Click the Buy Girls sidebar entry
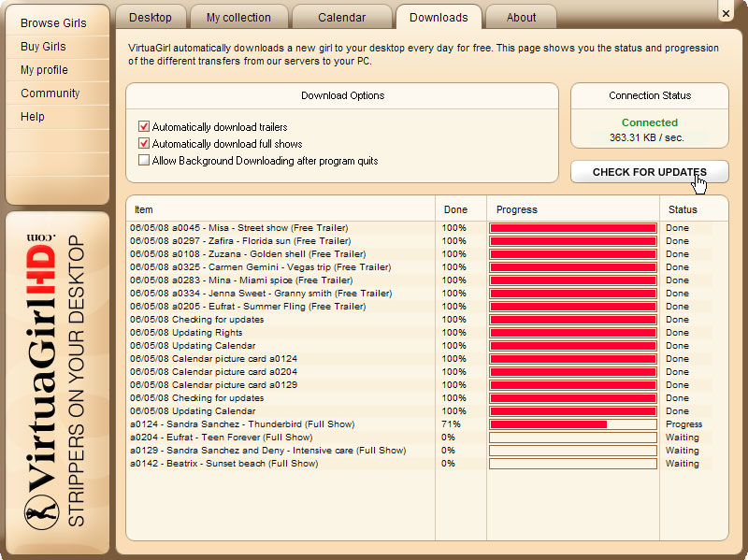 pos(43,46)
